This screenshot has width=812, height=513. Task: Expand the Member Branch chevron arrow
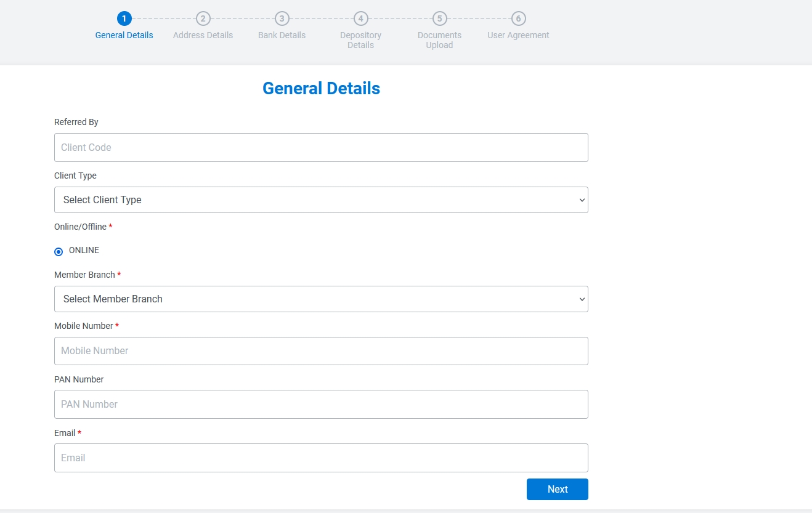click(x=582, y=299)
